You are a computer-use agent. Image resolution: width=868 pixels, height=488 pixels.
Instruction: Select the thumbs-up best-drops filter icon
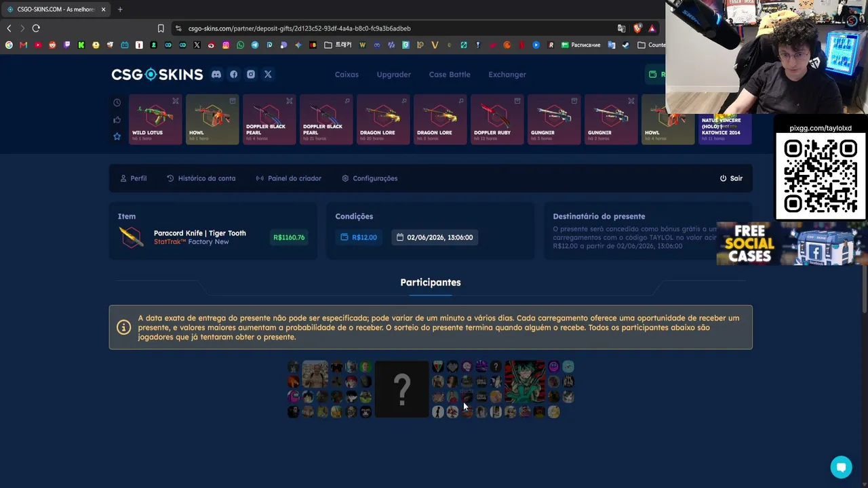pyautogui.click(x=117, y=120)
